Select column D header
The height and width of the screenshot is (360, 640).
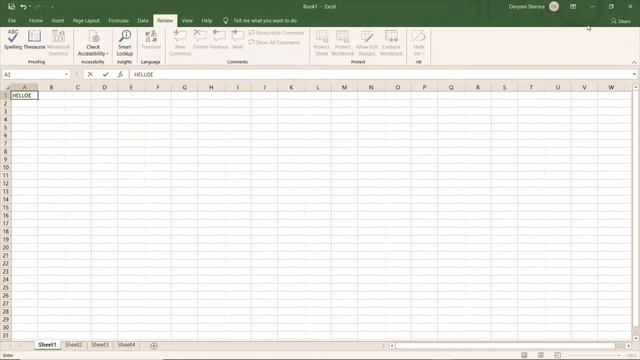point(104,87)
